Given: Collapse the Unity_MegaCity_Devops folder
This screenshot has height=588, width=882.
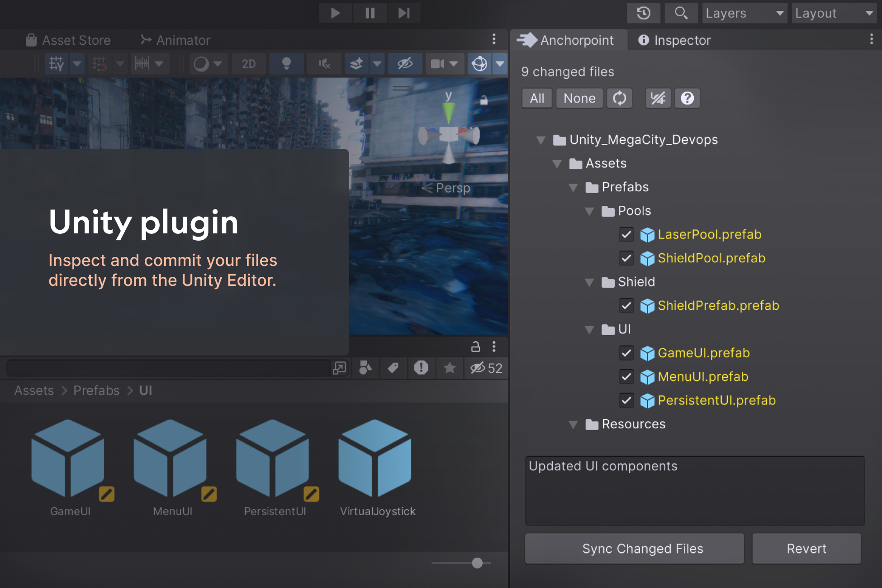Looking at the screenshot, I should (541, 140).
